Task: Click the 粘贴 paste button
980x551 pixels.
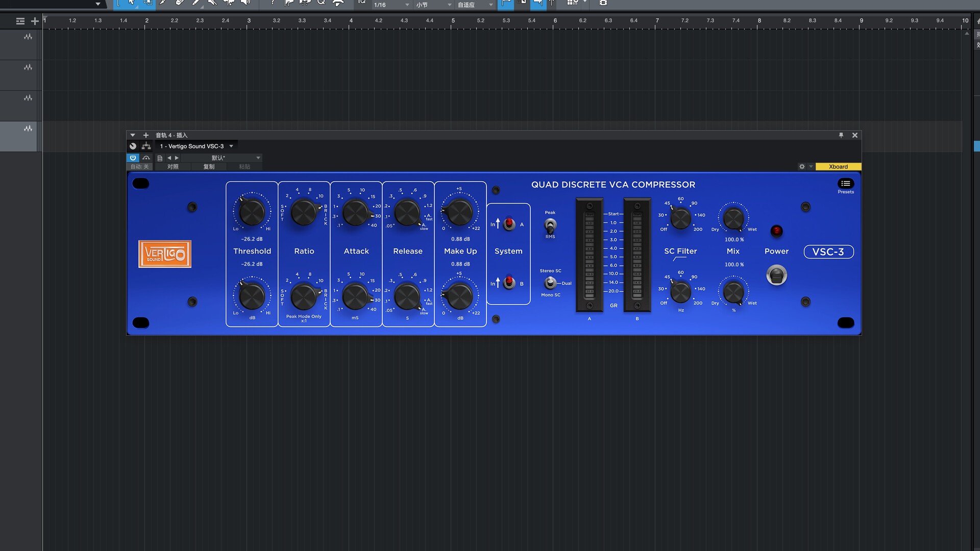Action: pyautogui.click(x=244, y=167)
